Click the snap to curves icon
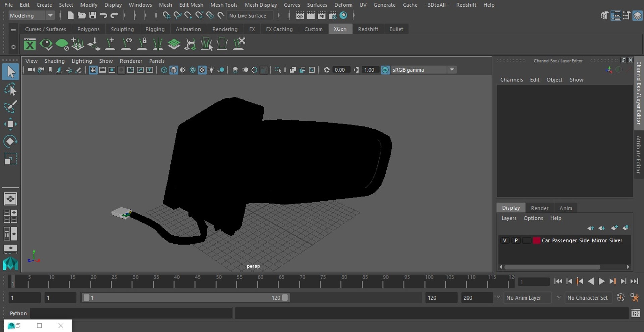644x332 pixels. (x=177, y=15)
